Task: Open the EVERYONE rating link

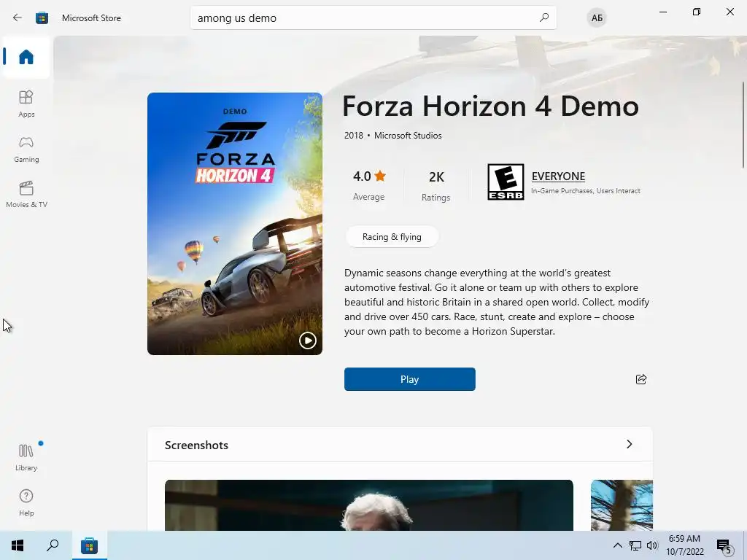Action: pyautogui.click(x=558, y=176)
